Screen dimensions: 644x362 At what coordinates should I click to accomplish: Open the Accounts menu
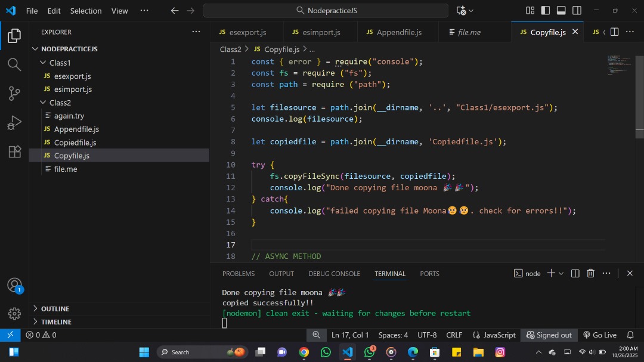coord(14,285)
